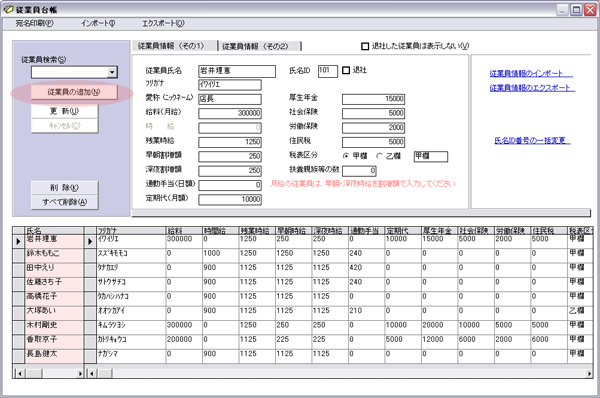Click the 従業員の追加(N) button

coord(74,92)
